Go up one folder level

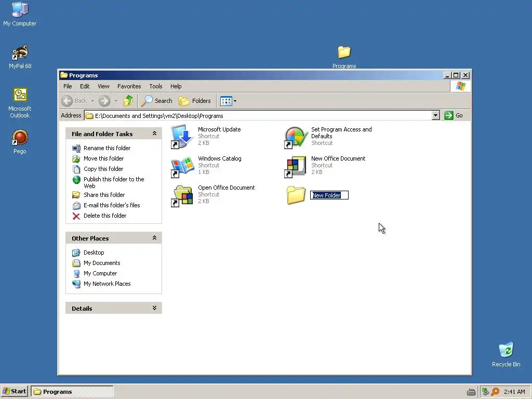tap(128, 101)
